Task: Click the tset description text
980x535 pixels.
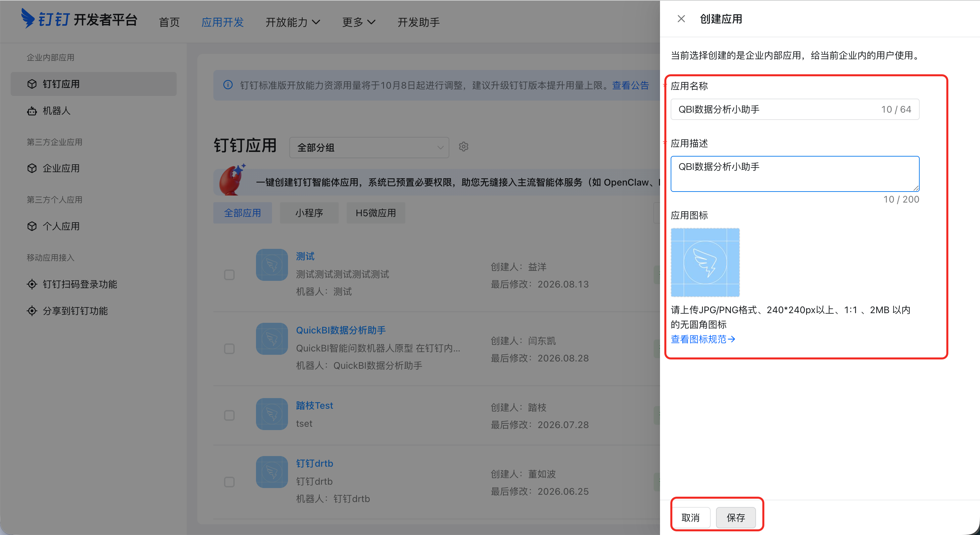Action: coord(304,424)
